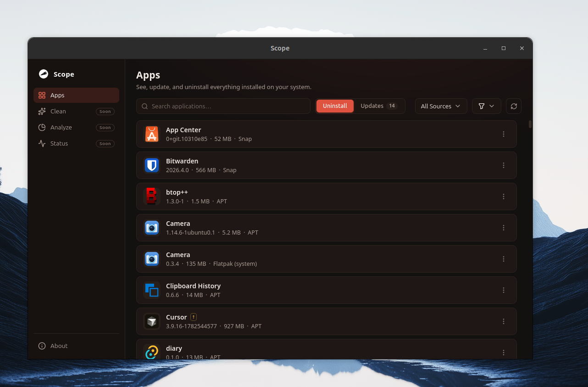
Task: Click the Soon badge beside Status
Action: click(105, 144)
